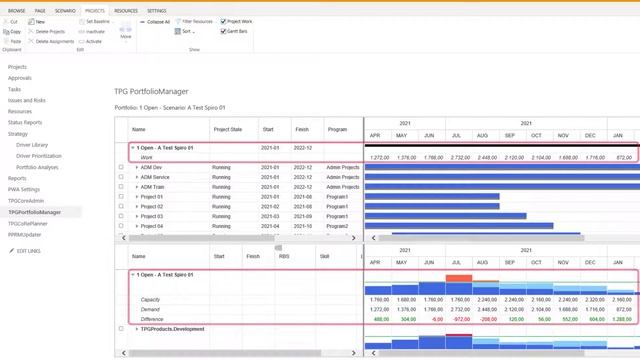Screen dimensions: 640x360
Task: Tick the Project 03 row checkbox
Action: (121, 216)
